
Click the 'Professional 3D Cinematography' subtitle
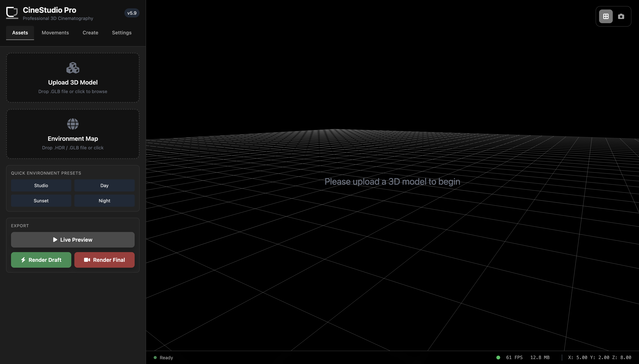point(58,18)
